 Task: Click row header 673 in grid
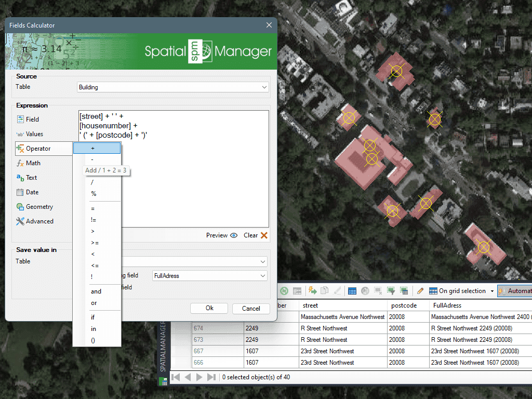coord(218,340)
